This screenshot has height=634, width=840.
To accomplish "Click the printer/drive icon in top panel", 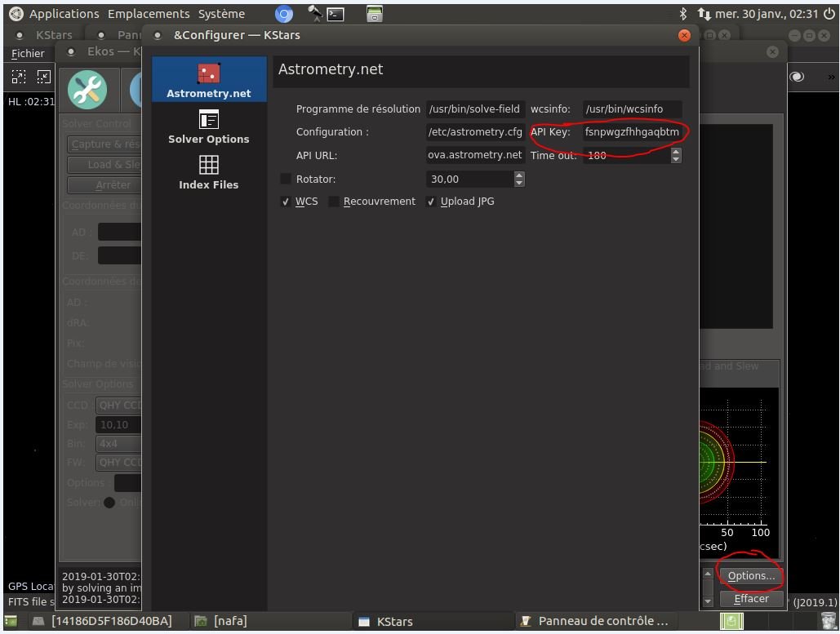I will [375, 14].
